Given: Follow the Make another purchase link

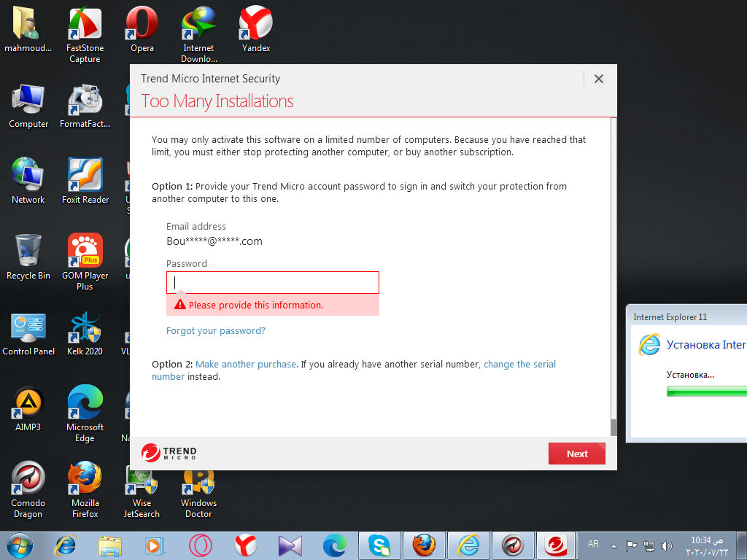Looking at the screenshot, I should (246, 364).
